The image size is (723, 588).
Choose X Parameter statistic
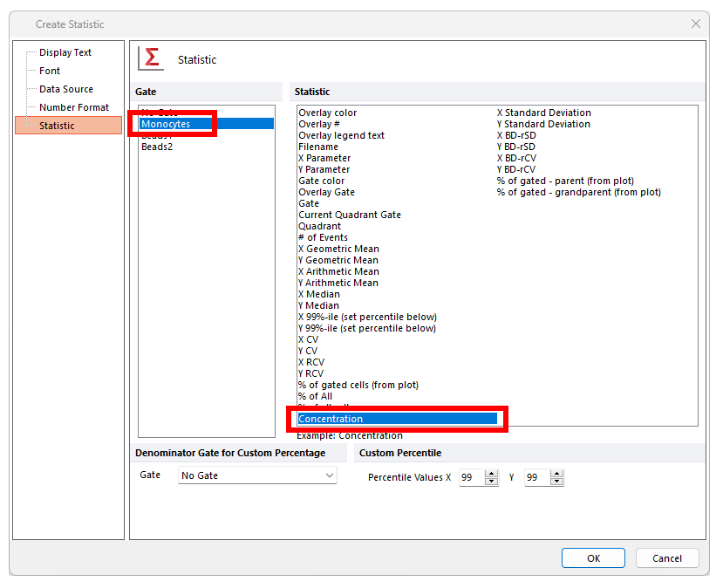coord(324,158)
